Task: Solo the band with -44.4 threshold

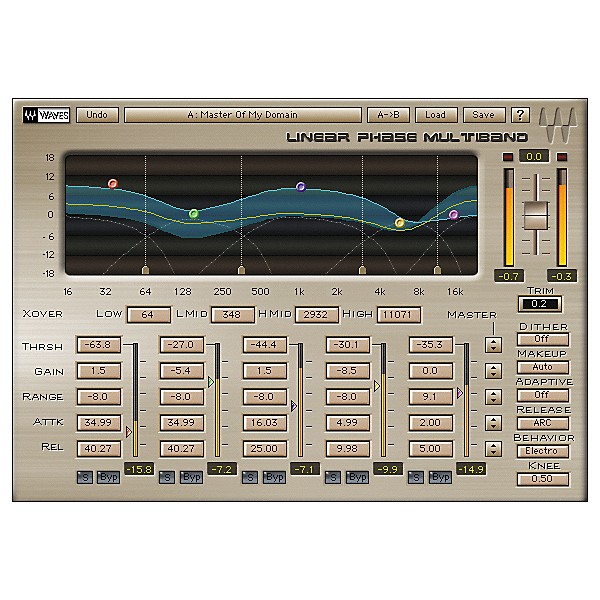Action: 250,478
